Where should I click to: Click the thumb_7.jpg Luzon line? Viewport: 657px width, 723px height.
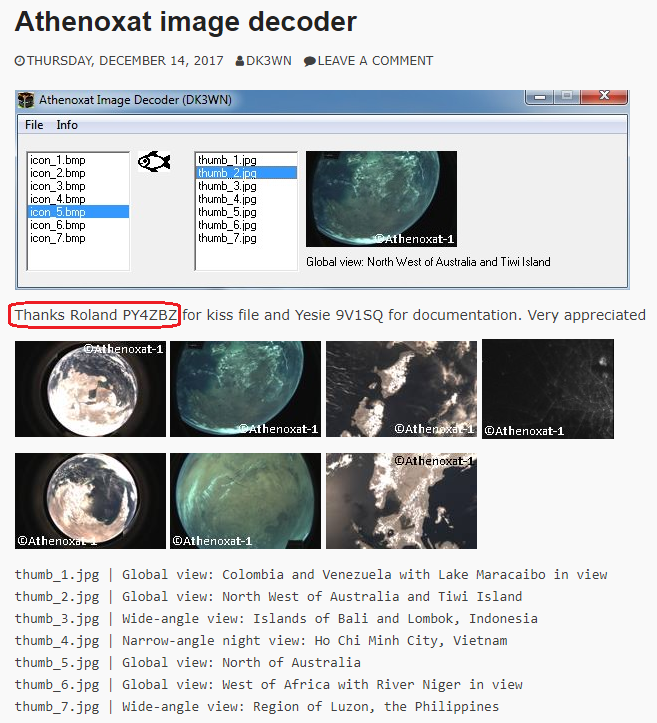tap(257, 706)
